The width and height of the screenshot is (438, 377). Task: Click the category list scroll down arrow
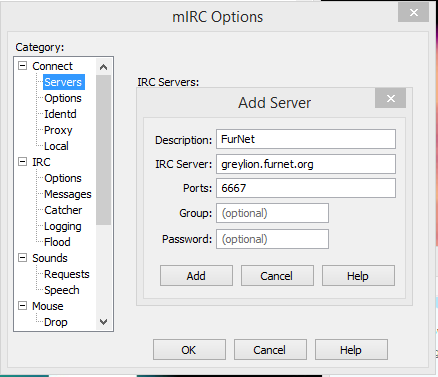coord(103,322)
